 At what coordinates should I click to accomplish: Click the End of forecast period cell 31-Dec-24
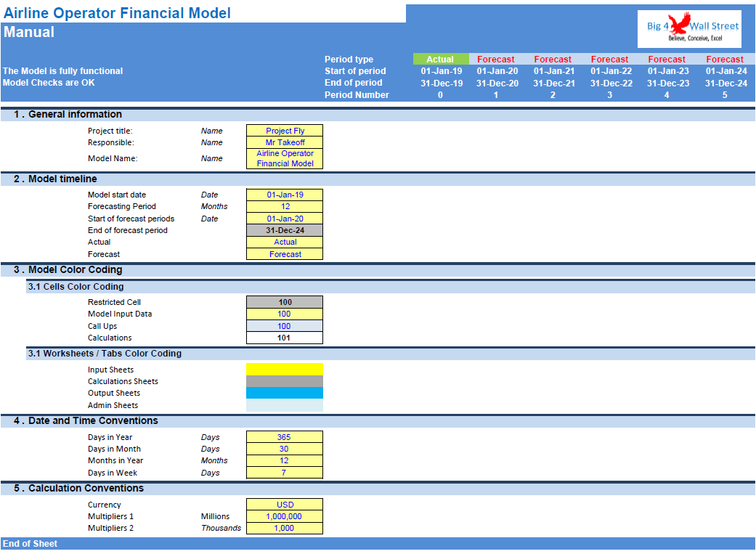[284, 230]
